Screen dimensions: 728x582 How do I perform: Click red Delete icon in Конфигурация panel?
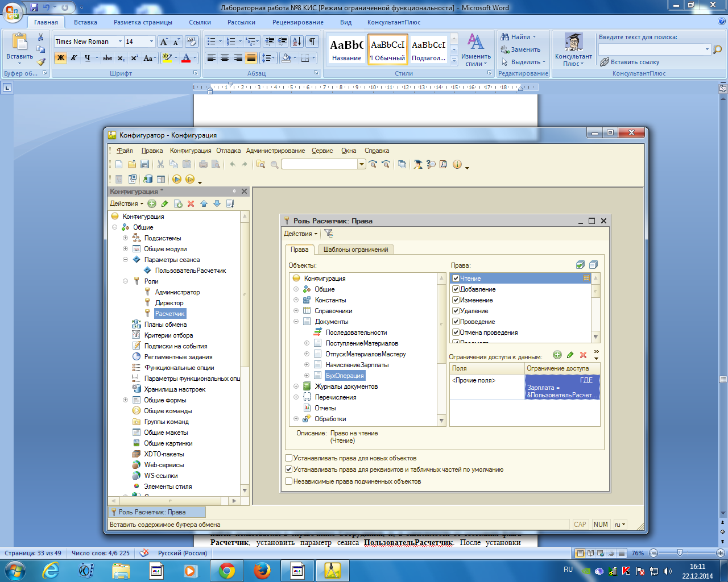pos(191,203)
